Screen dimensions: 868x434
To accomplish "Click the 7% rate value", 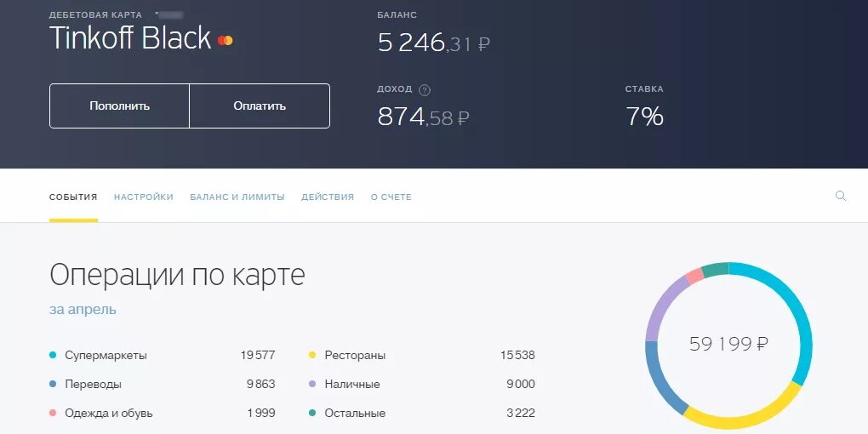I will point(644,117).
